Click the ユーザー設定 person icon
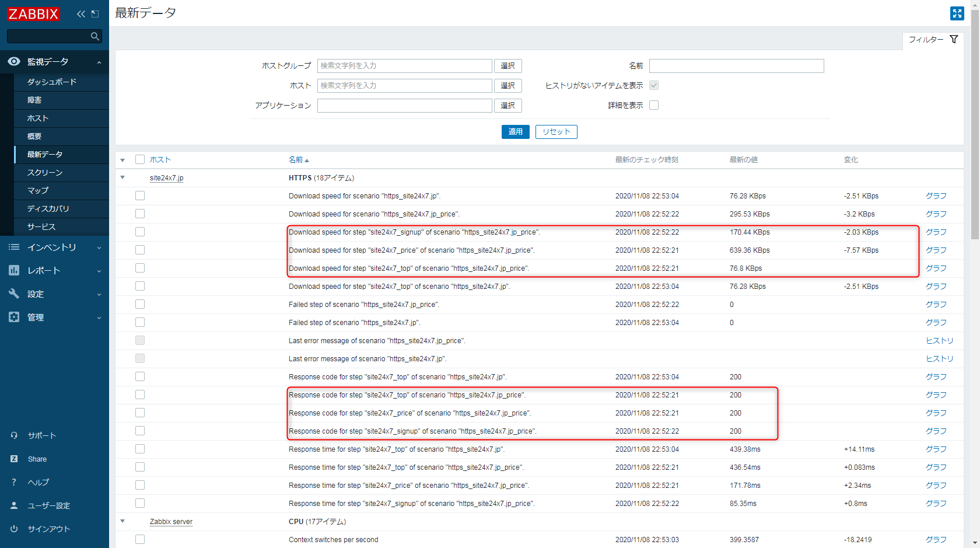Screen dimensions: 980x548 point(14,505)
